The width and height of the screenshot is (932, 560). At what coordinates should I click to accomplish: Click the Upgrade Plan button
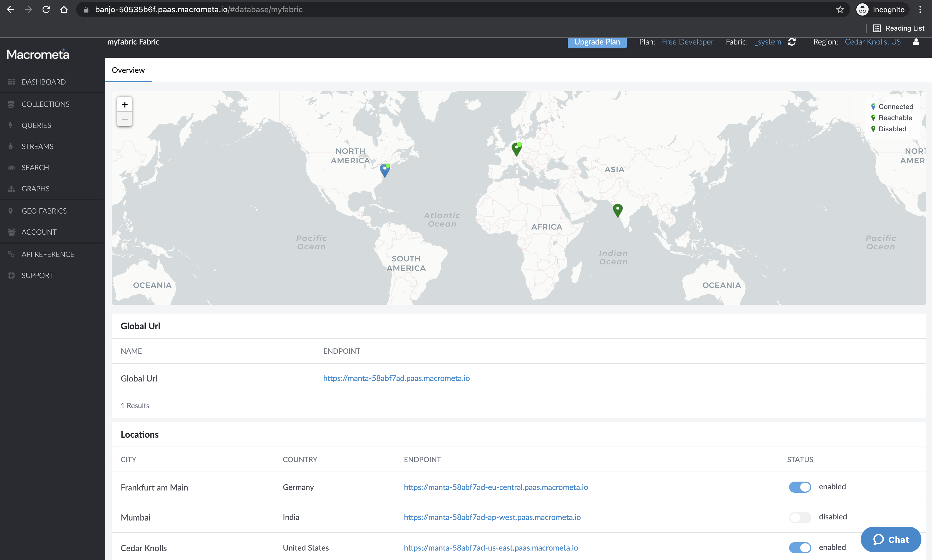(597, 42)
